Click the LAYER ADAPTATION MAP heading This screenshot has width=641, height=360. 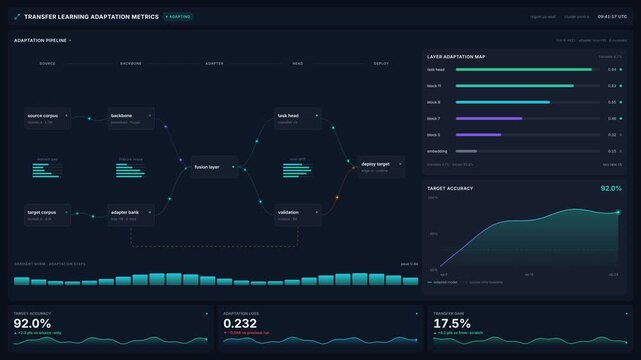point(456,57)
